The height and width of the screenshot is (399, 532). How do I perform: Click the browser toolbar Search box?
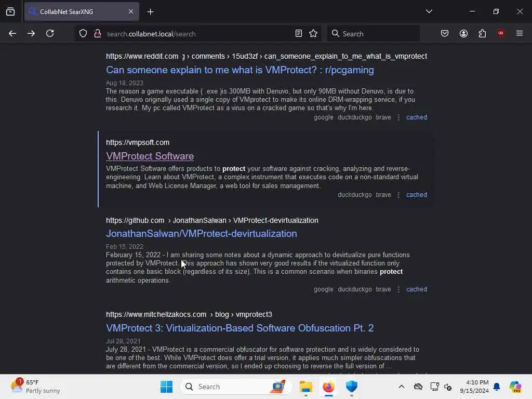click(373, 34)
